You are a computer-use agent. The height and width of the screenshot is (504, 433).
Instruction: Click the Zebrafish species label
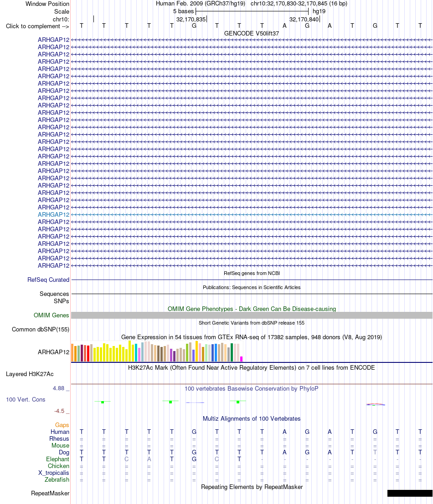pos(57,479)
